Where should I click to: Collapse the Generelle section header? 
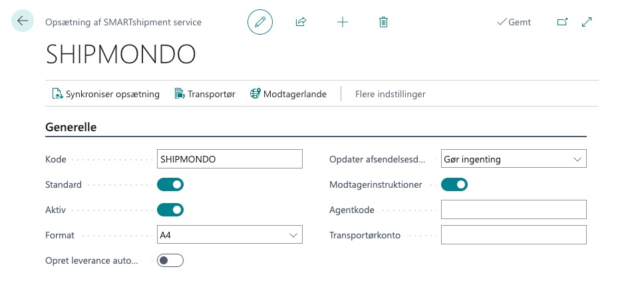71,127
